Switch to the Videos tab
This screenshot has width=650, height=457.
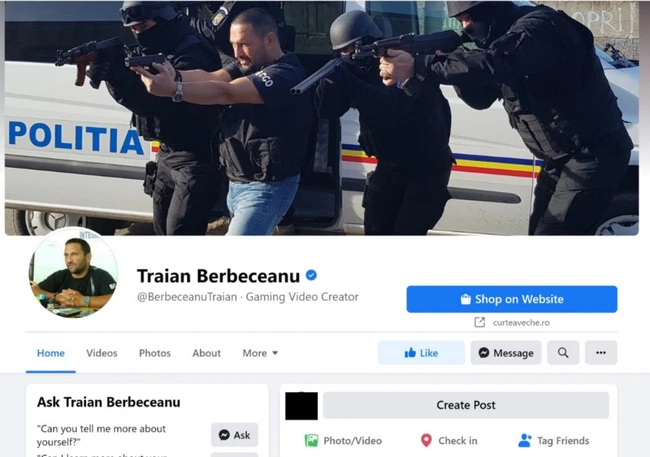(x=102, y=353)
